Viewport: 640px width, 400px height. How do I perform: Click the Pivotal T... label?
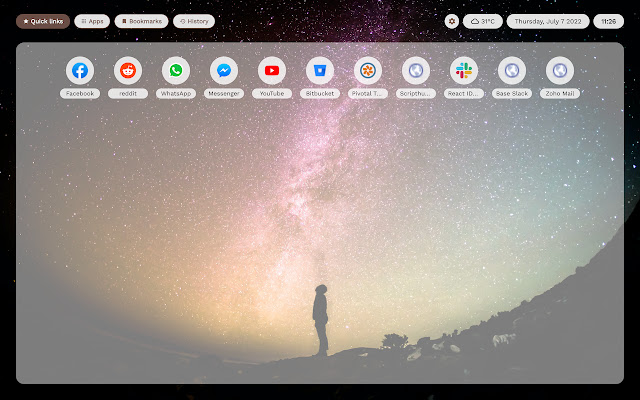(x=368, y=93)
